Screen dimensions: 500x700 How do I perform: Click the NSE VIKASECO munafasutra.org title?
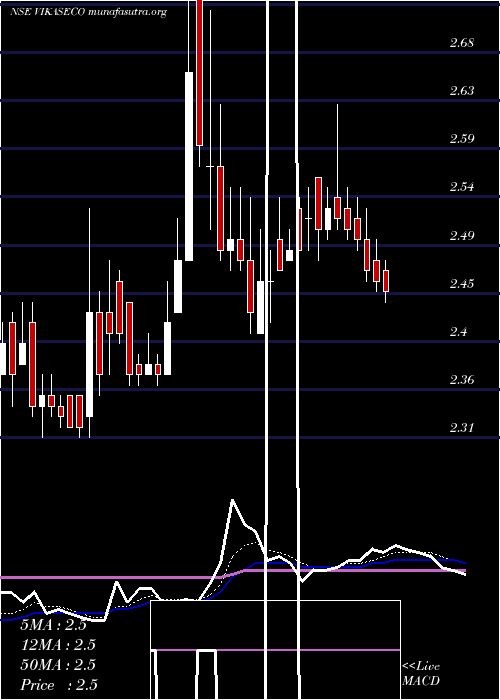point(88,12)
